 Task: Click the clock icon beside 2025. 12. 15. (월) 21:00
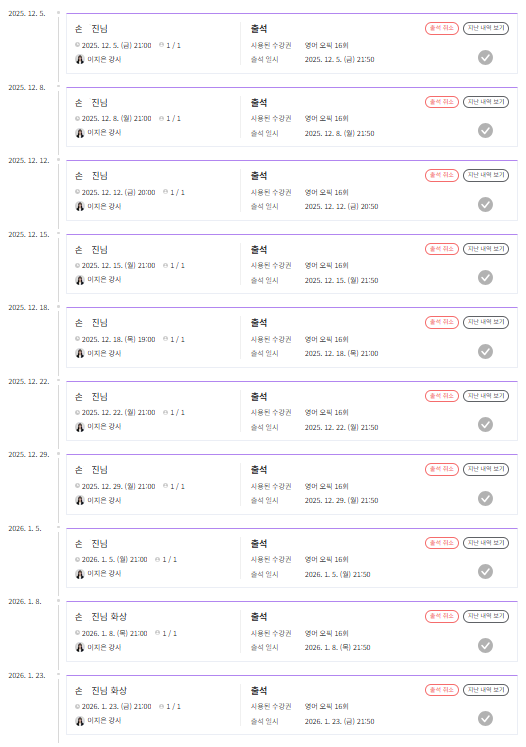pos(78,266)
